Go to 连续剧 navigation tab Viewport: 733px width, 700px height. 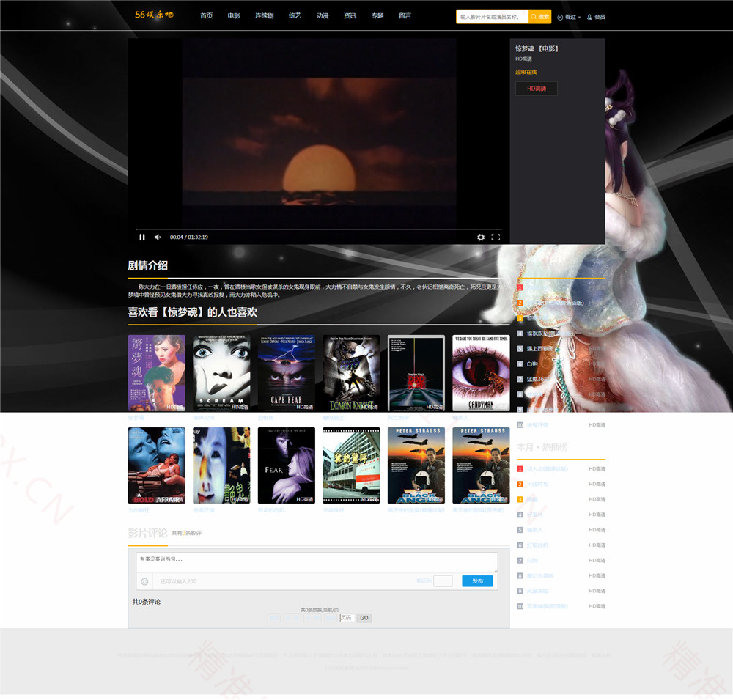pos(264,15)
